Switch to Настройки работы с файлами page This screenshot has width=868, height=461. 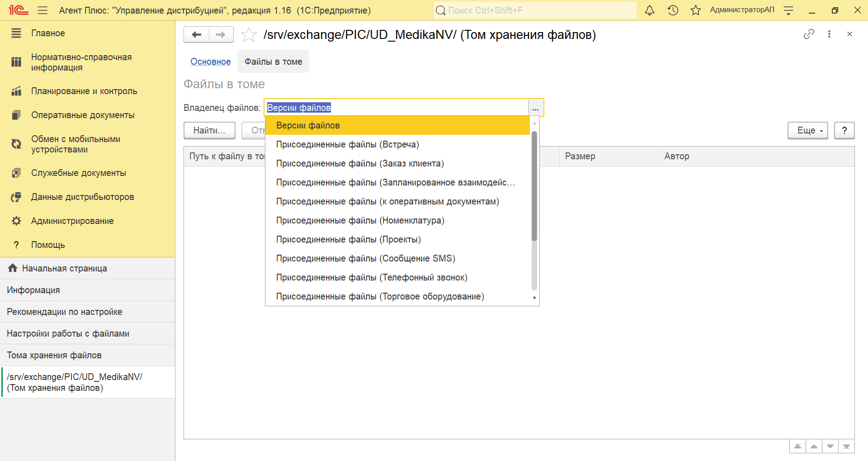pos(87,333)
